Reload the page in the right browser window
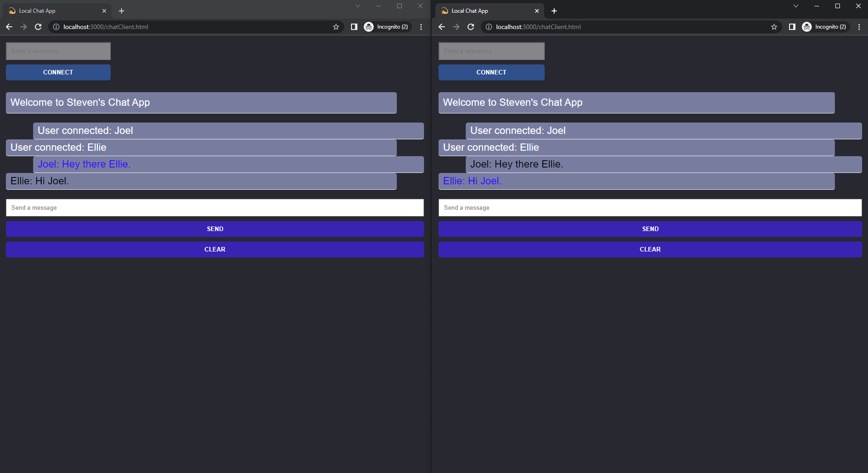Viewport: 868px width, 473px height. (471, 27)
